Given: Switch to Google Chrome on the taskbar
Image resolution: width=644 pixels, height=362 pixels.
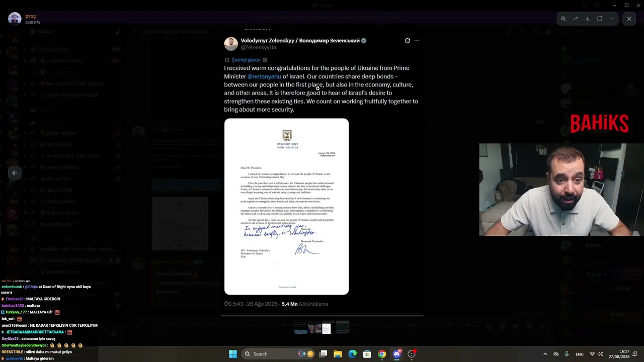Looking at the screenshot, I should [382, 354].
